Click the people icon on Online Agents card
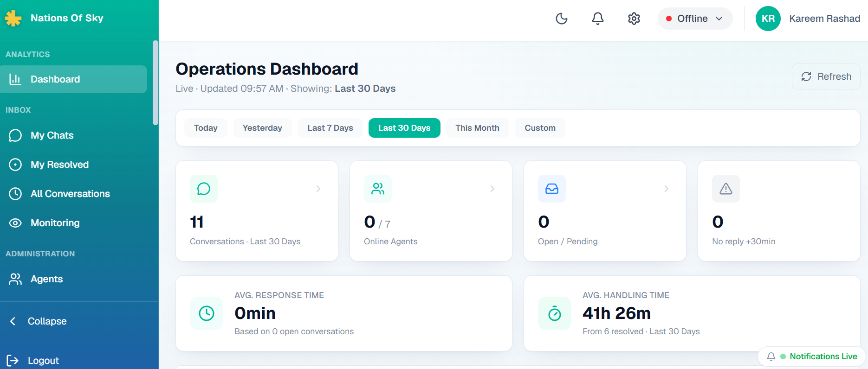The width and height of the screenshot is (868, 369). (378, 189)
